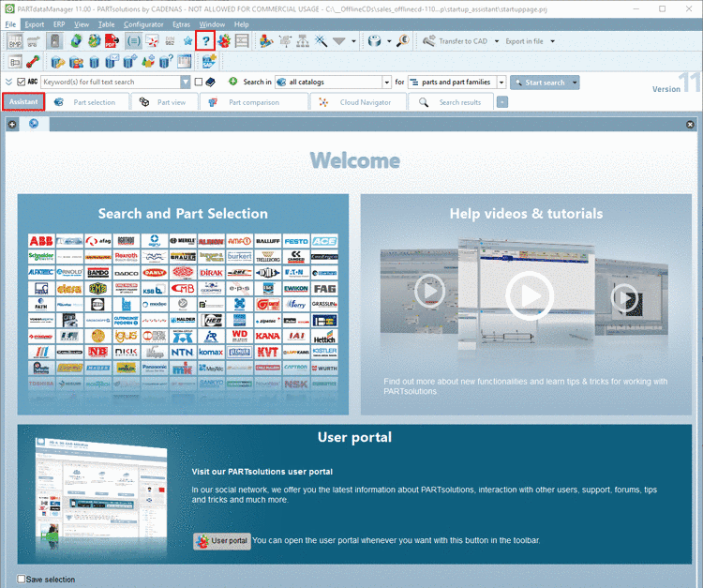
Task: Expand the Export in file dropdown arrow
Action: [x=552, y=41]
